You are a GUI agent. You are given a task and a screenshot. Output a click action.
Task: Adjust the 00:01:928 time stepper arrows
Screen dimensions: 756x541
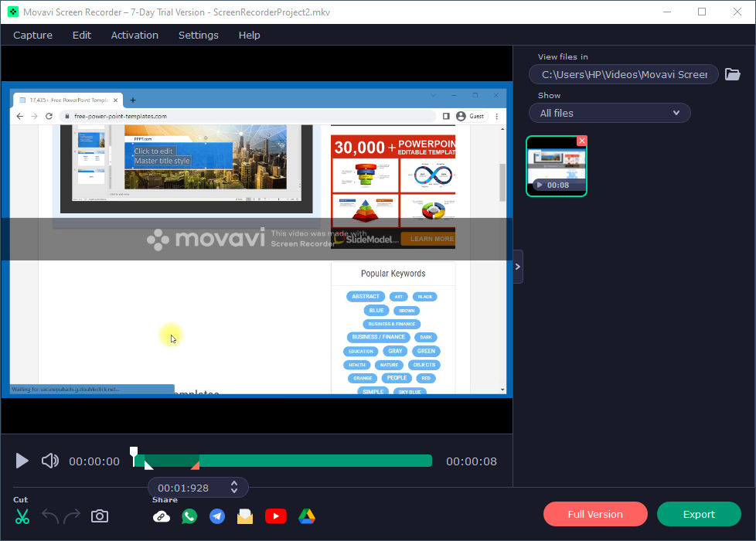[234, 487]
